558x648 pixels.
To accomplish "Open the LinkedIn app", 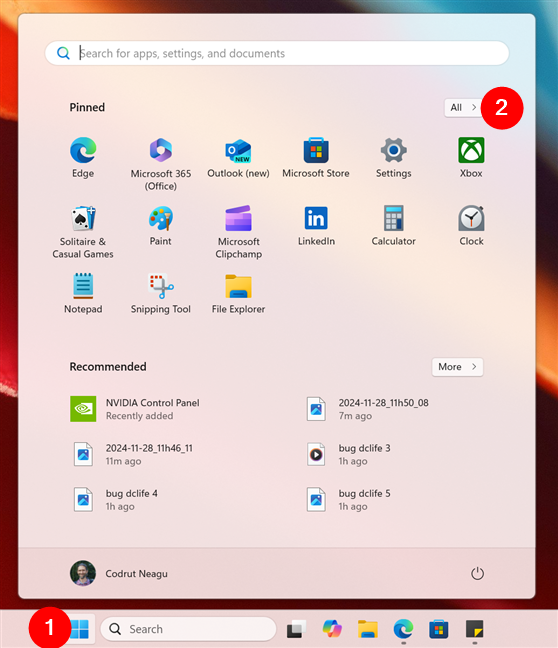I will 316,226.
